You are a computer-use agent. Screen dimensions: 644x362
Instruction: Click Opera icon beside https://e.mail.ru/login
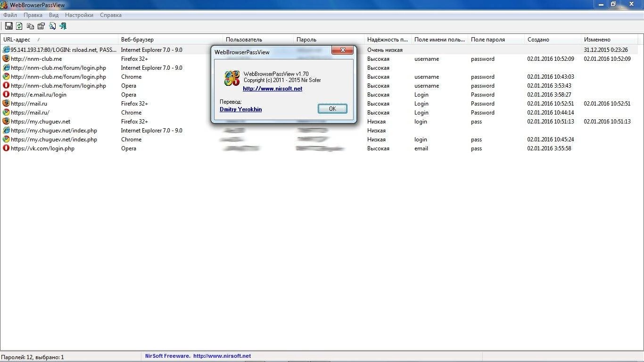pyautogui.click(x=6, y=94)
